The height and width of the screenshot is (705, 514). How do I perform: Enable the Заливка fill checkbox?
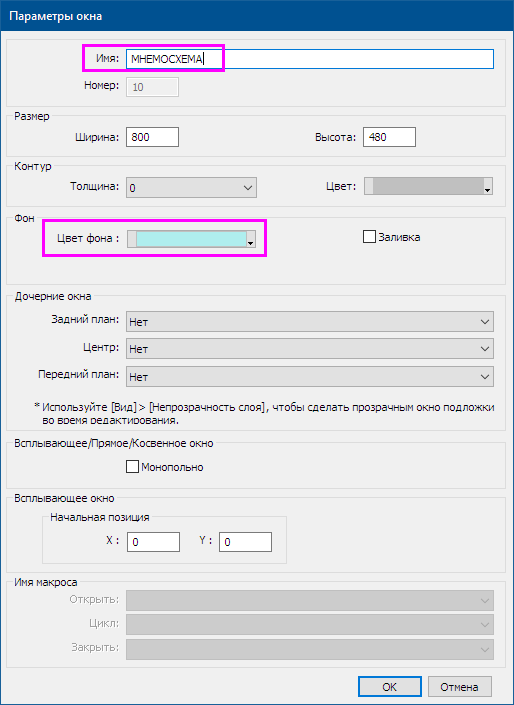pyautogui.click(x=369, y=236)
